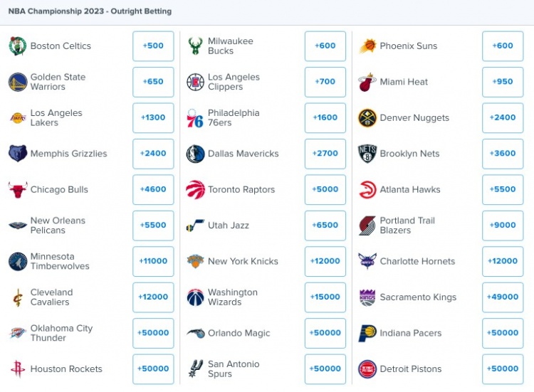Click Sacramento Kings +49000 odds

503,297
